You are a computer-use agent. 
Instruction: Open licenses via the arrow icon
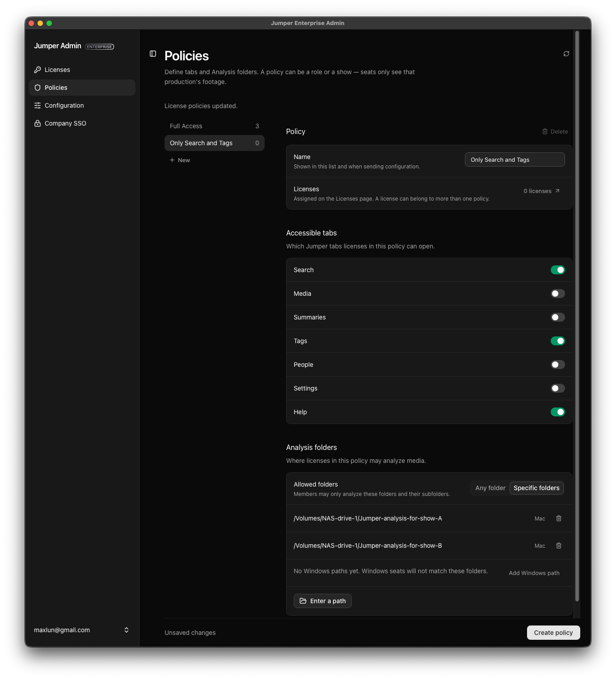tap(557, 191)
